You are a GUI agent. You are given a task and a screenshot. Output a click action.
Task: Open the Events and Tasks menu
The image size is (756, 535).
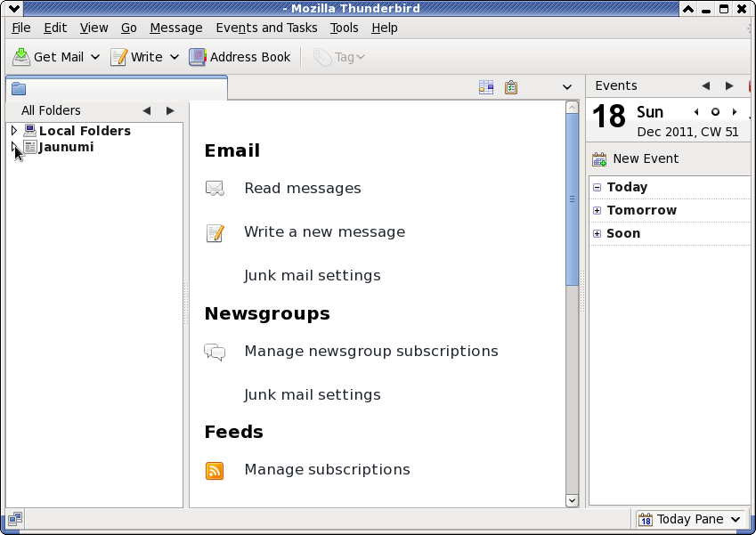(x=266, y=28)
